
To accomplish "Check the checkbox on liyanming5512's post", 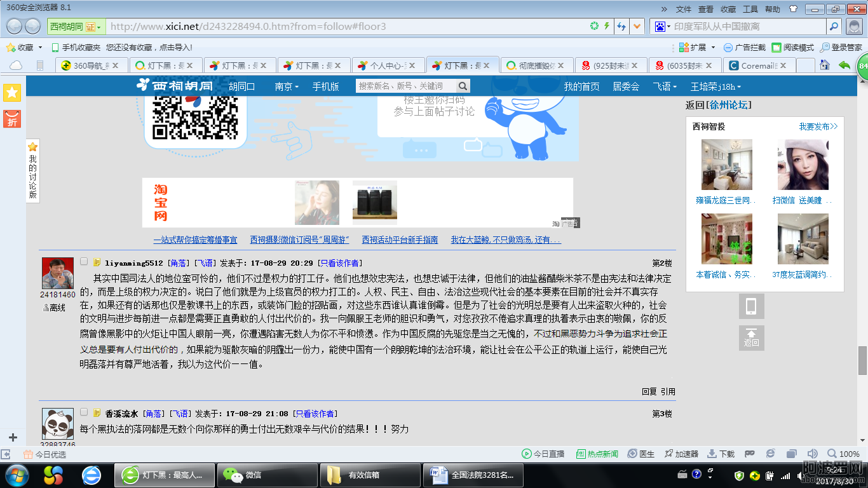I will (x=83, y=261).
